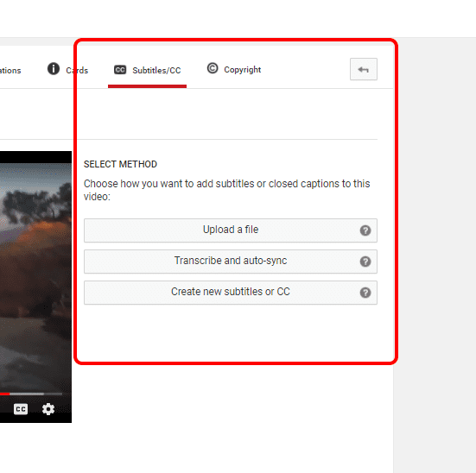Open help icon beside Create new subtitles
Viewport: 476px width, 473px height.
click(365, 293)
